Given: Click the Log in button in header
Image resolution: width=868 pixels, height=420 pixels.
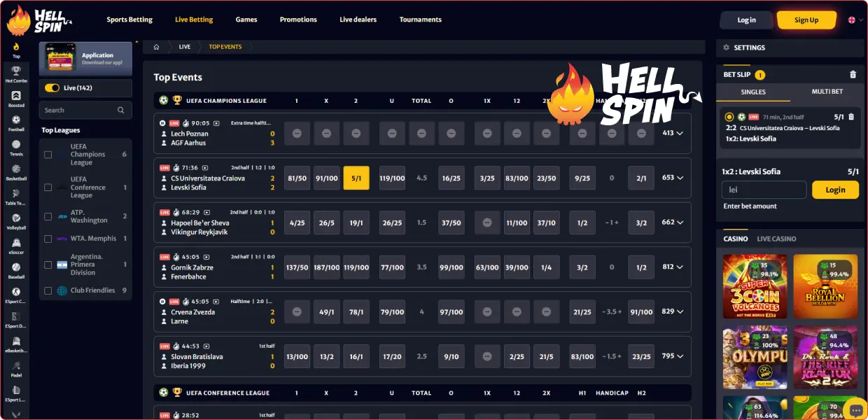Looking at the screenshot, I should tap(746, 20).
